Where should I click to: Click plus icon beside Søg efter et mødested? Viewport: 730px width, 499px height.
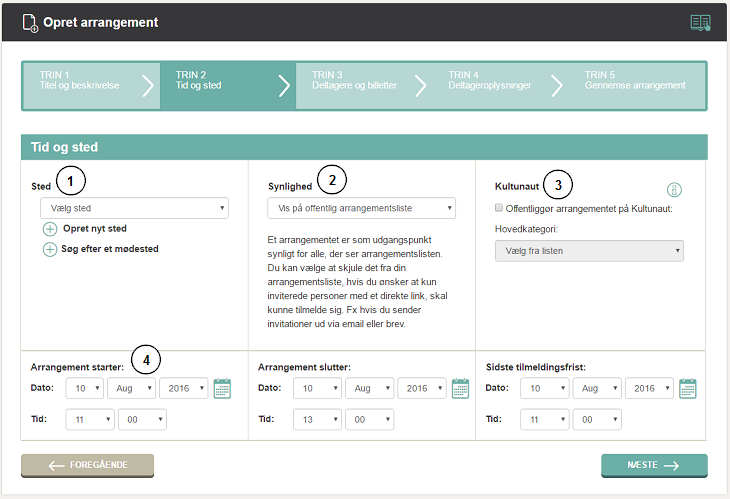pos(50,249)
